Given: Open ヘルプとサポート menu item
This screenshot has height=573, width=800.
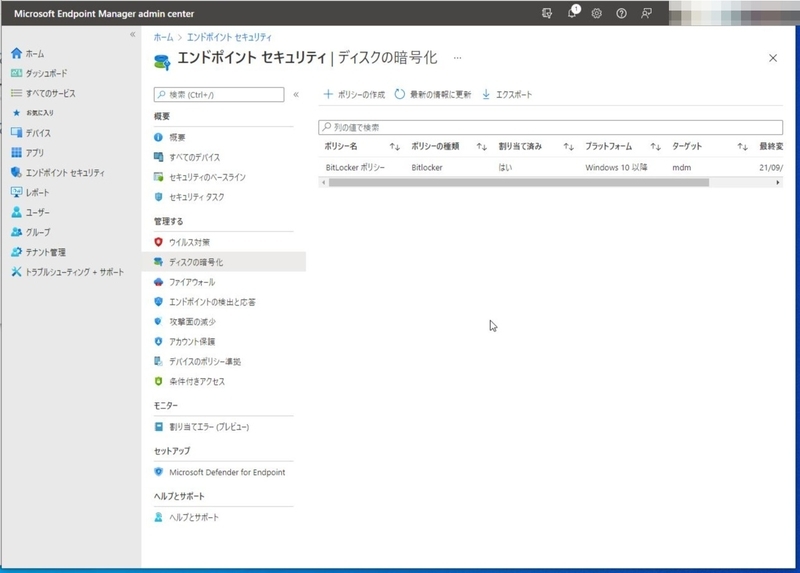Looking at the screenshot, I should (194, 517).
